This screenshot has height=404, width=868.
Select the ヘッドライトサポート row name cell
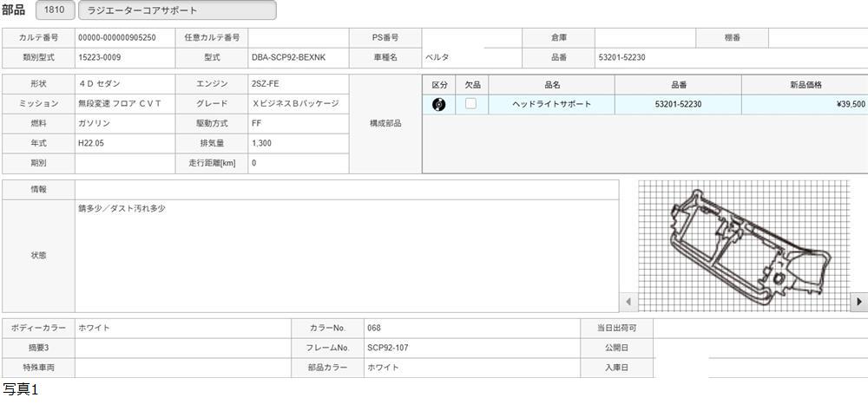(551, 104)
